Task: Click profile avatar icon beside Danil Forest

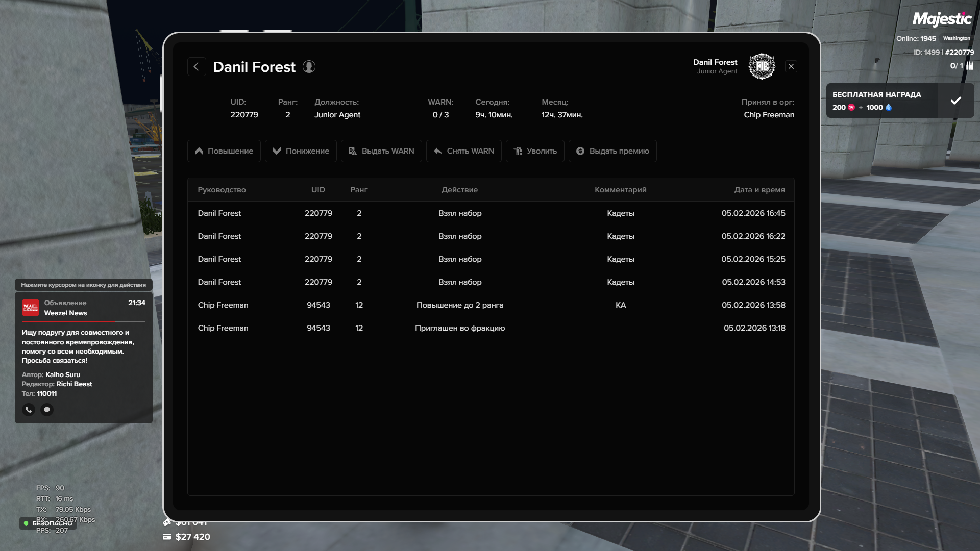Action: point(309,67)
